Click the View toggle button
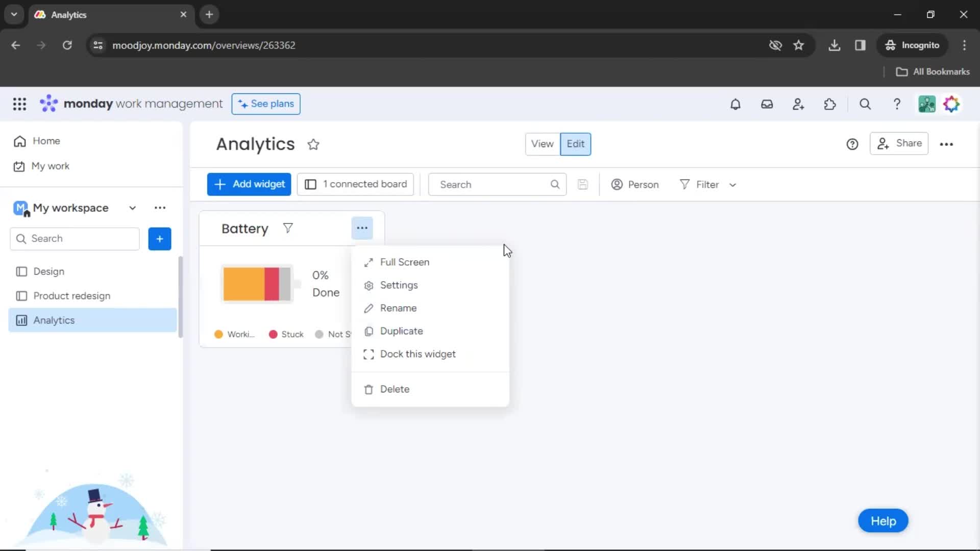Image resolution: width=980 pixels, height=551 pixels. point(542,143)
